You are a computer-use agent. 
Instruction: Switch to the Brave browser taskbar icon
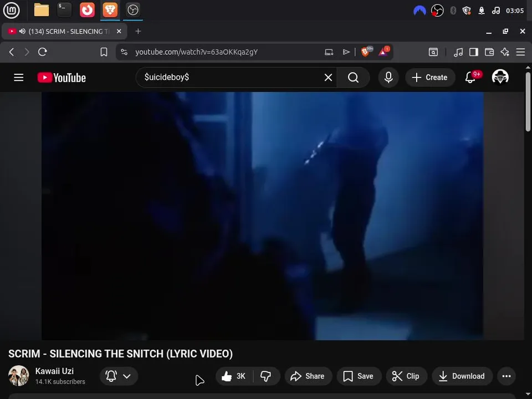coord(110,10)
